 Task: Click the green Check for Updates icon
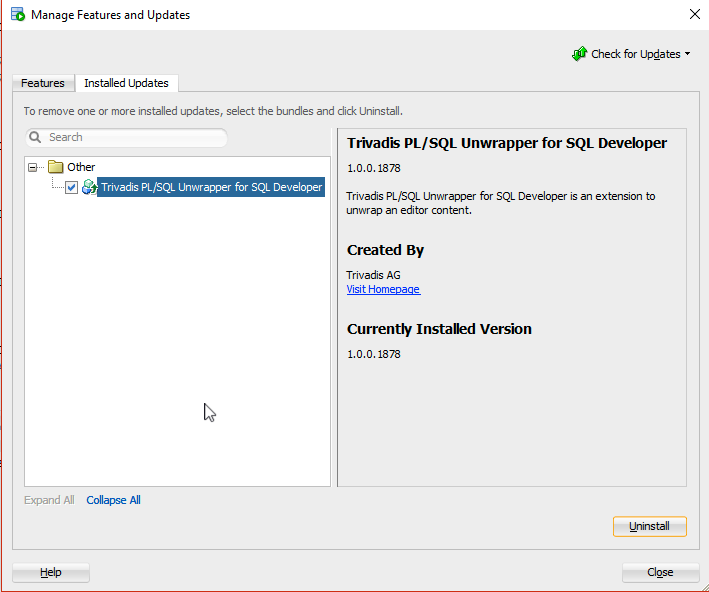pos(579,54)
